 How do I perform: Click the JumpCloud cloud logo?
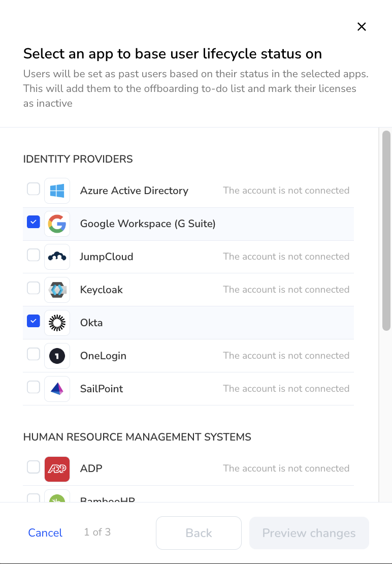pos(57,257)
